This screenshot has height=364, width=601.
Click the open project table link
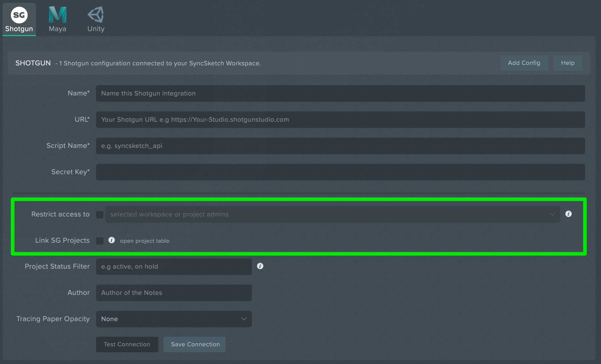pyautogui.click(x=145, y=241)
